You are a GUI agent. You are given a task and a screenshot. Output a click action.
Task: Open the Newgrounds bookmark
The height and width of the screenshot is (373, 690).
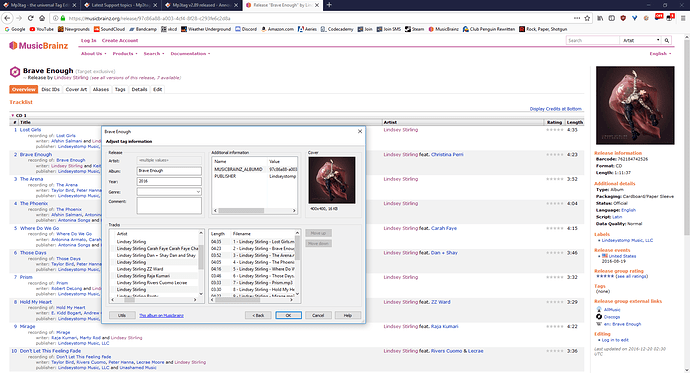pyautogui.click(x=74, y=29)
